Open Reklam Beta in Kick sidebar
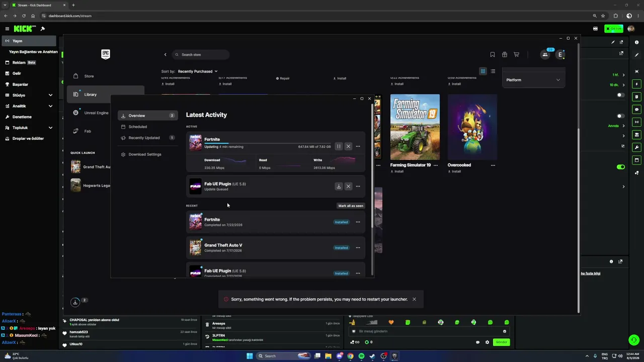The width and height of the screenshot is (644, 362). click(29, 63)
